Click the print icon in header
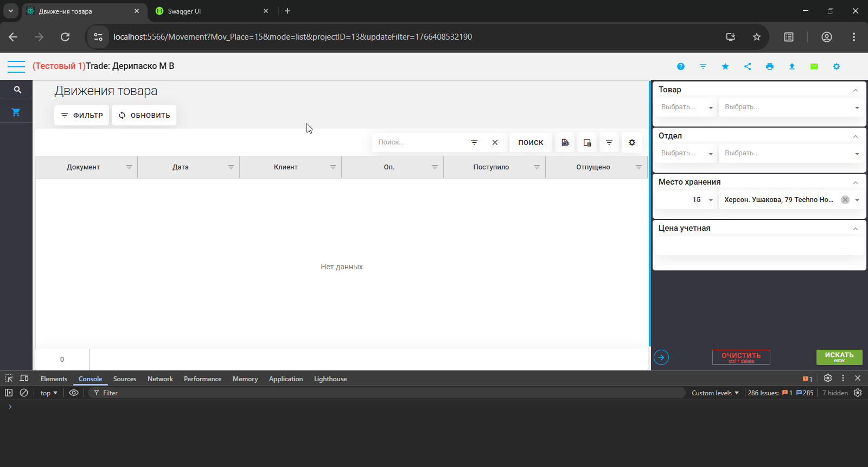Screen dimensions: 868x467 click(x=770, y=66)
